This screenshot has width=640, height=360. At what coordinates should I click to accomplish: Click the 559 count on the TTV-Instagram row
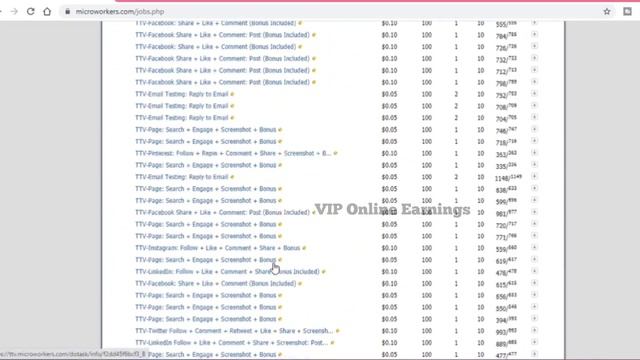point(506,249)
